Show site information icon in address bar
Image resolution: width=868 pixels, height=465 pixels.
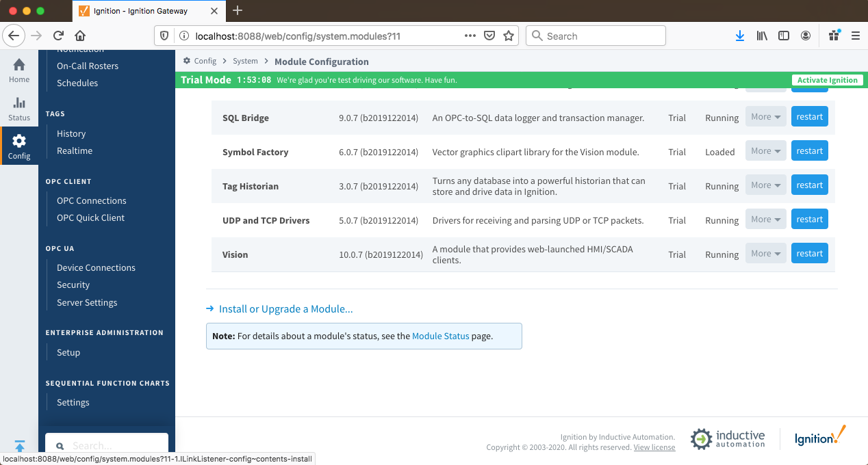(x=183, y=36)
